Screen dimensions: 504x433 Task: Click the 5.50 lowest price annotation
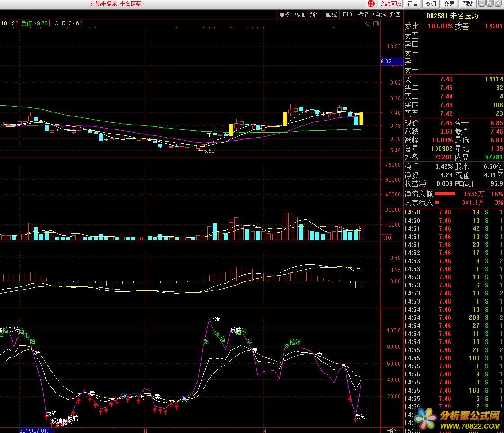coord(207,151)
